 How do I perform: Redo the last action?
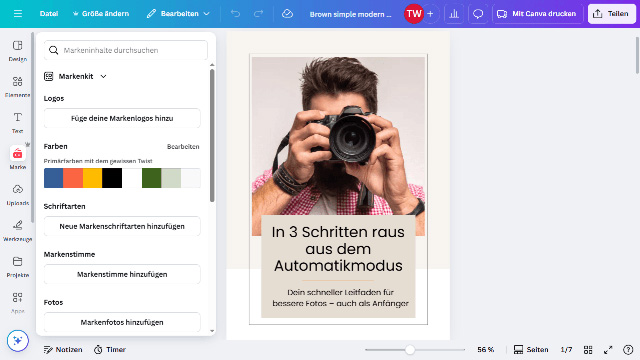click(258, 13)
